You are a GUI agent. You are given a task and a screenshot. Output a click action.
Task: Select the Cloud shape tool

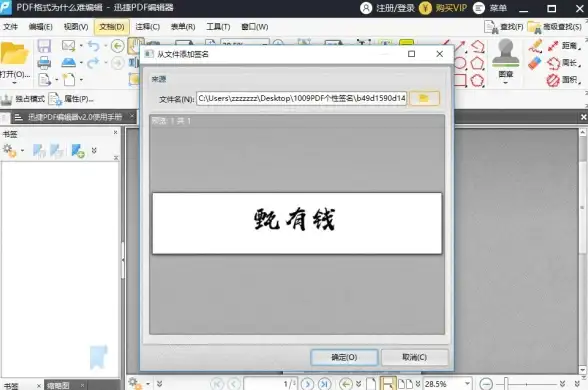477,80
